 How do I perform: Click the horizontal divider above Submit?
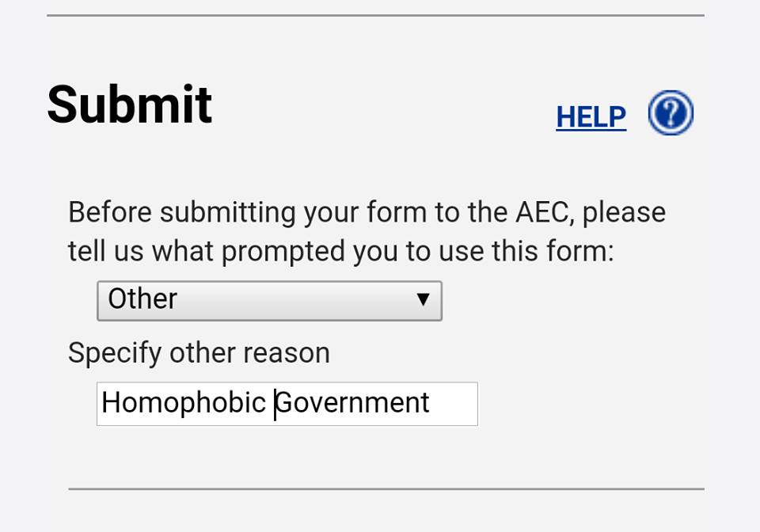[375, 15]
